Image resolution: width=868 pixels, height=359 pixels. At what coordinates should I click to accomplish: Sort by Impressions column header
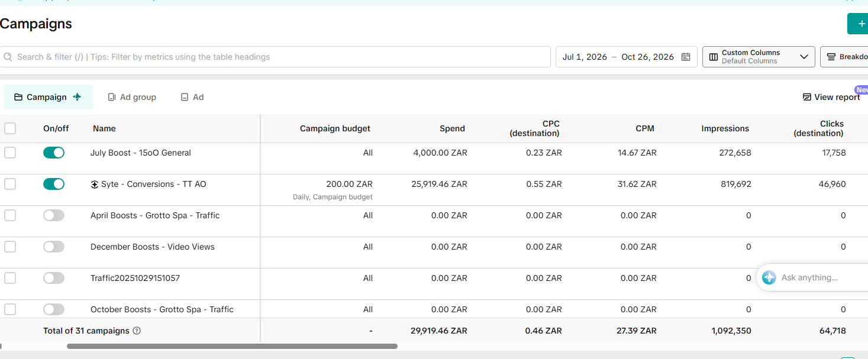pos(725,128)
